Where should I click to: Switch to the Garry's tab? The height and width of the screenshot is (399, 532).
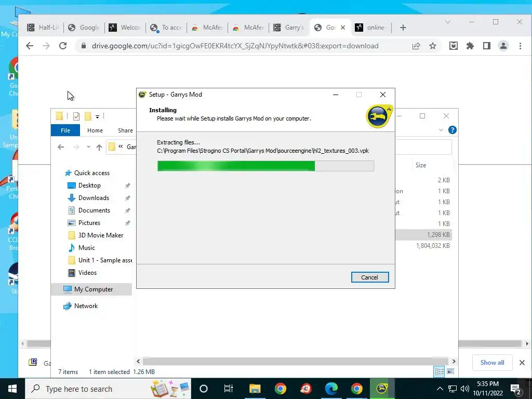289,28
